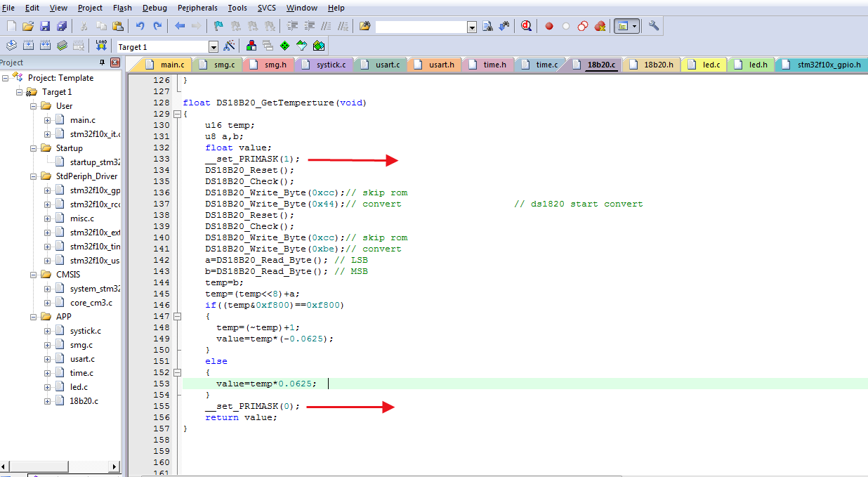Build the target files icon
868x477 pixels.
click(x=29, y=46)
